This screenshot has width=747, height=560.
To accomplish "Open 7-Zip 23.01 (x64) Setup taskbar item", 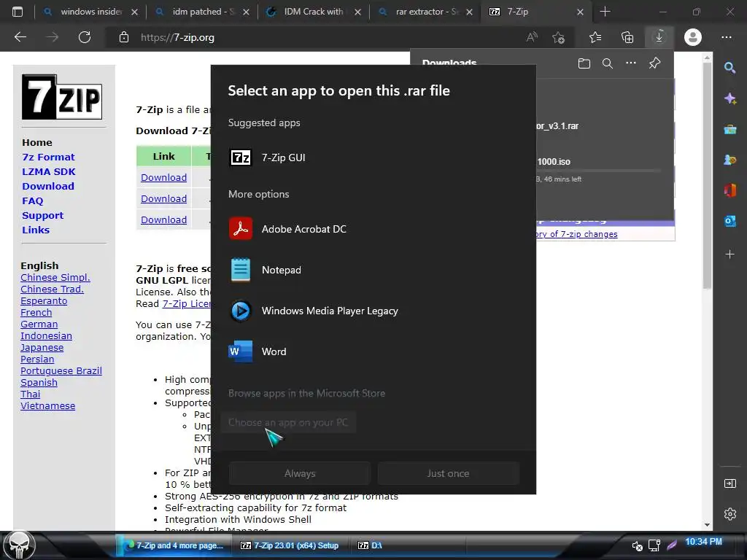I will (x=290, y=545).
